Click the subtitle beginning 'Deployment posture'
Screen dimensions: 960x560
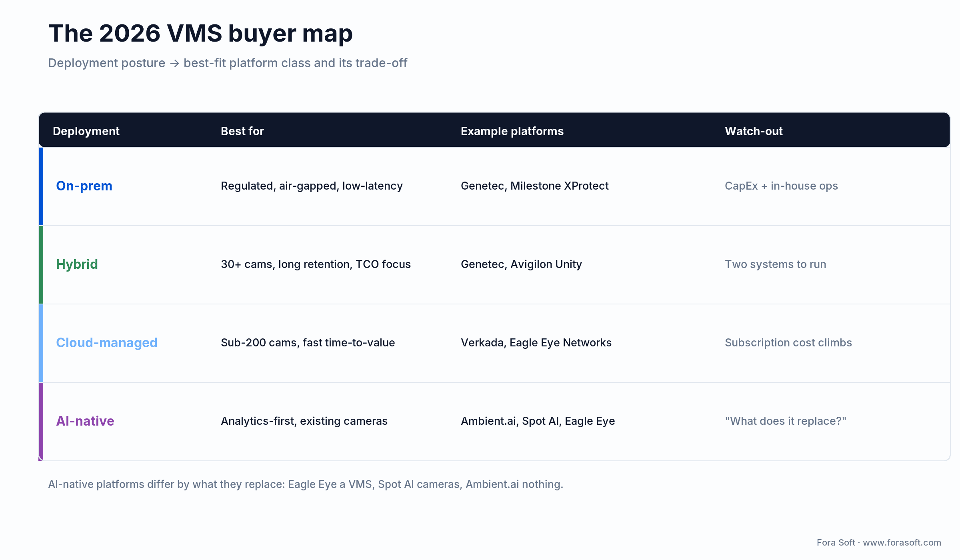pos(228,63)
